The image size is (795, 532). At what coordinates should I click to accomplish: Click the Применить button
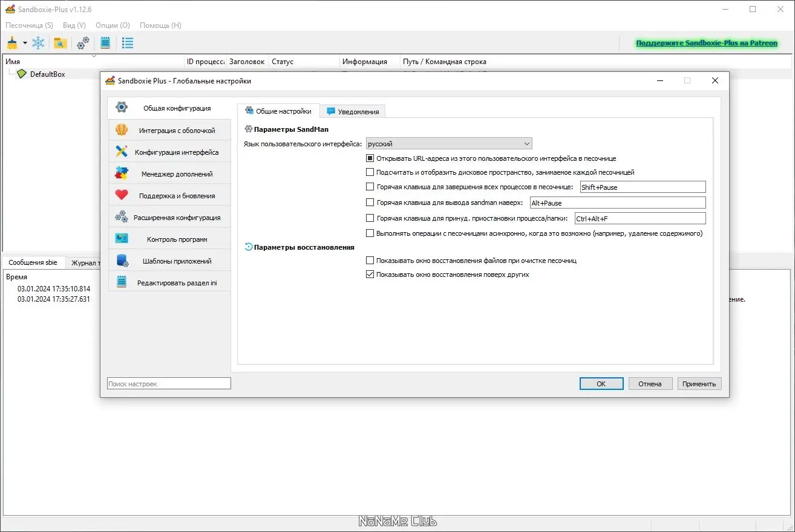click(x=699, y=384)
